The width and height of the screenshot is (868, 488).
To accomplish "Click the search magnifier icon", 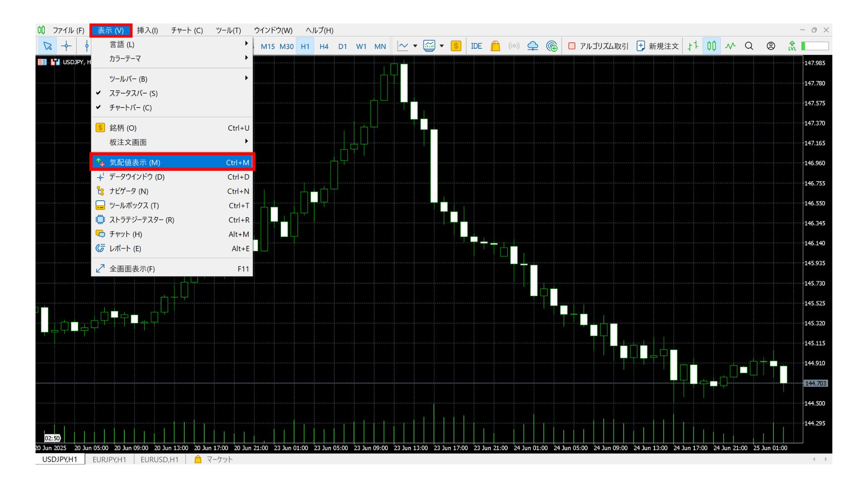I will [x=749, y=46].
